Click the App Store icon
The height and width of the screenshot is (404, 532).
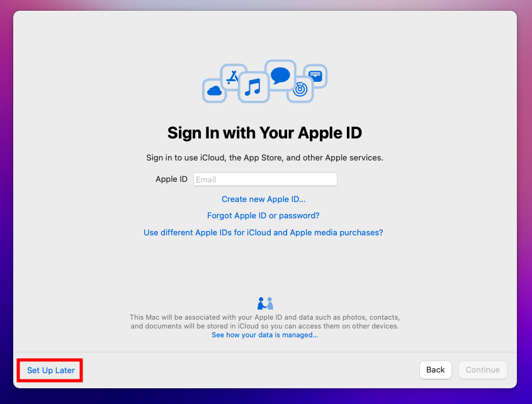[232, 77]
